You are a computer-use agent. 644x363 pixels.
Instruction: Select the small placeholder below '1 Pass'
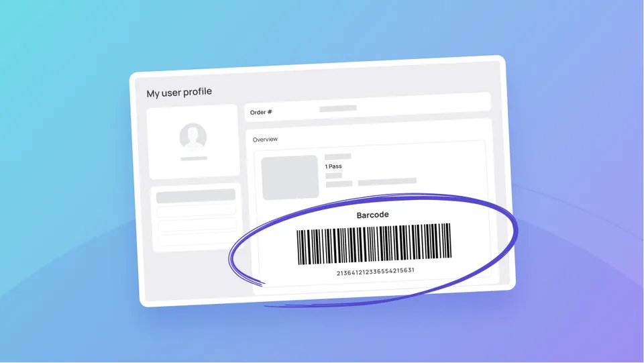point(333,176)
